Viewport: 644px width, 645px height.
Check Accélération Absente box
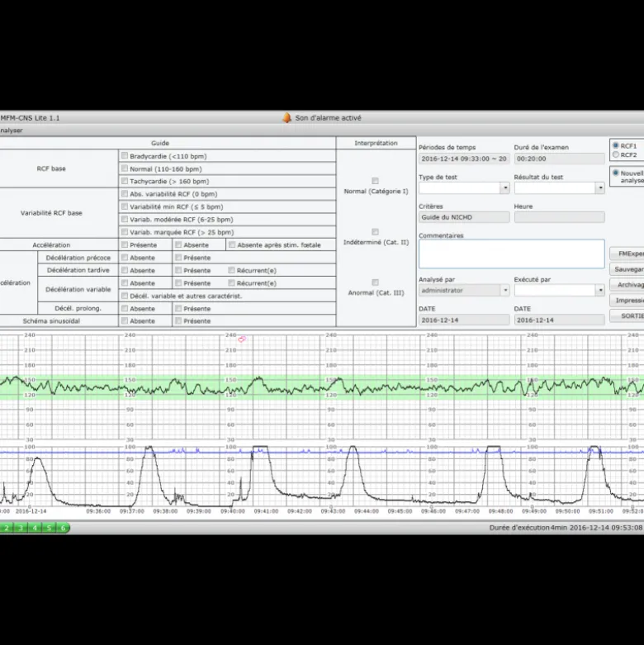[x=178, y=244]
